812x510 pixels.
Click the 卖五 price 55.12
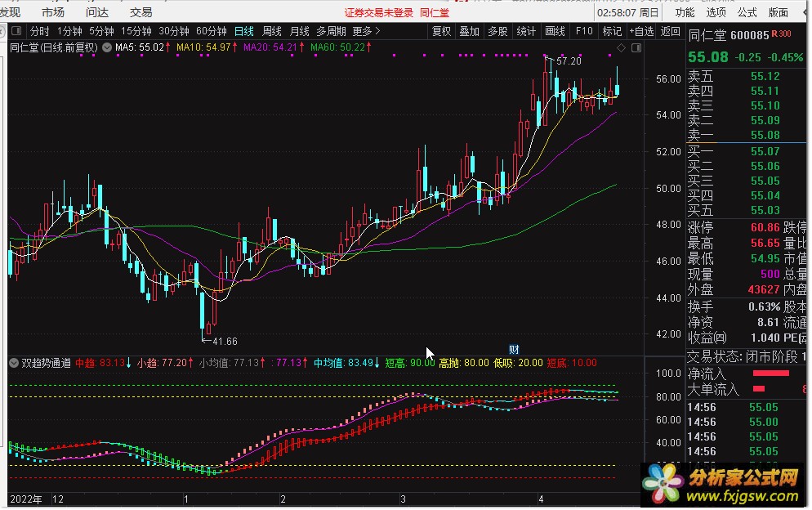[765, 76]
